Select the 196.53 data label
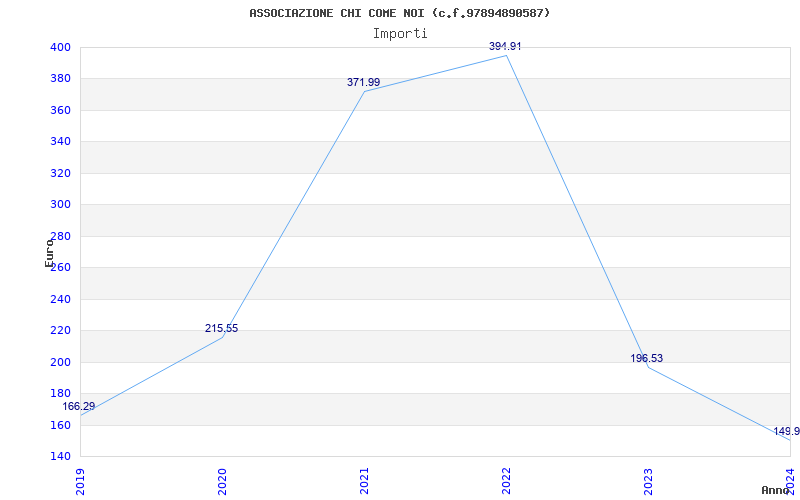 coord(646,359)
